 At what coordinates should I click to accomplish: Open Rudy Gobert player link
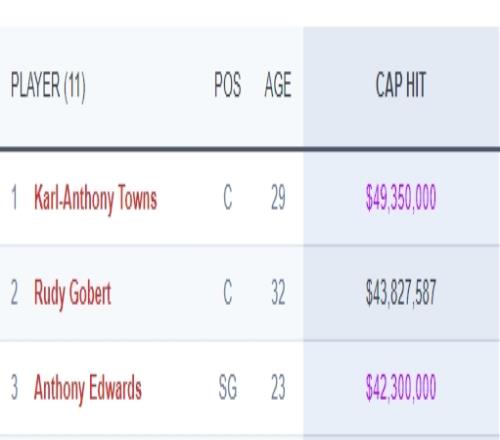tap(72, 293)
